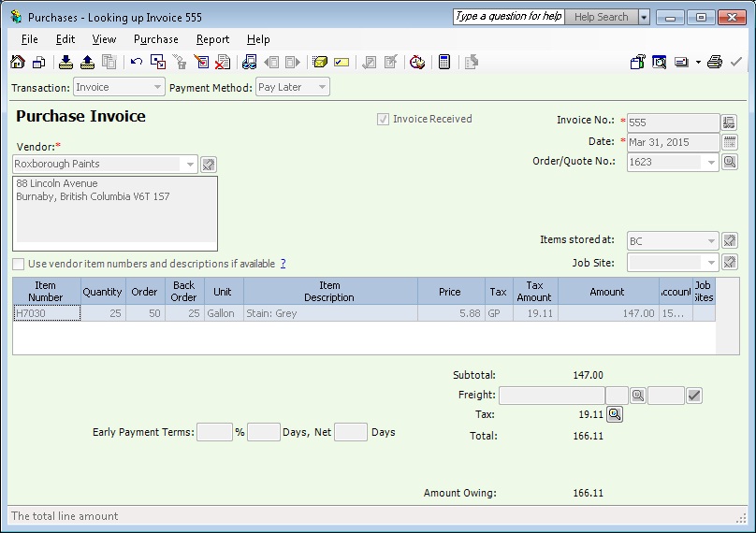
Task: Click the Stain: Grey description cell
Action: (330, 313)
